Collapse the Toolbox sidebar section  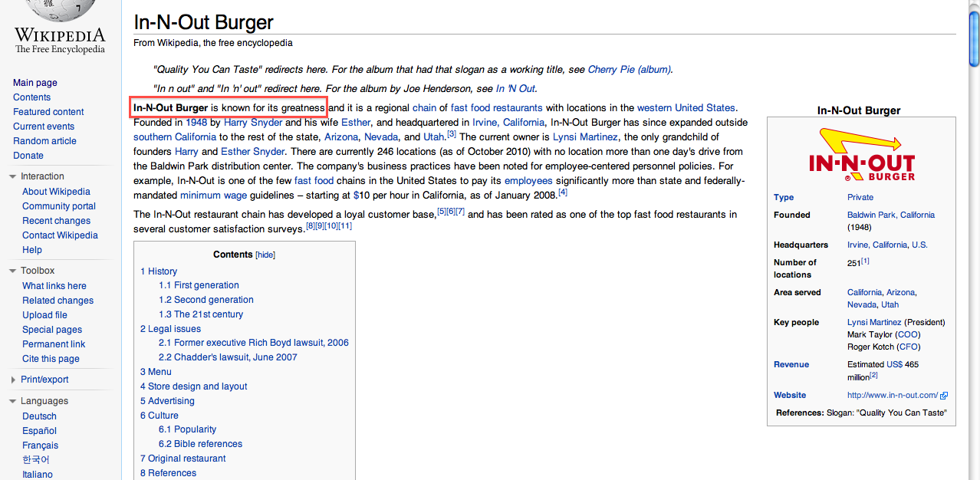point(13,271)
